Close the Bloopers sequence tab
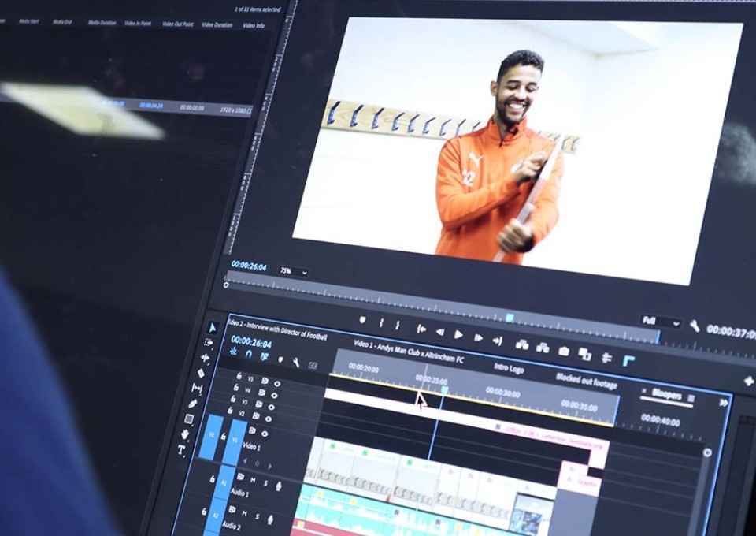This screenshot has width=756, height=536. [x=644, y=390]
